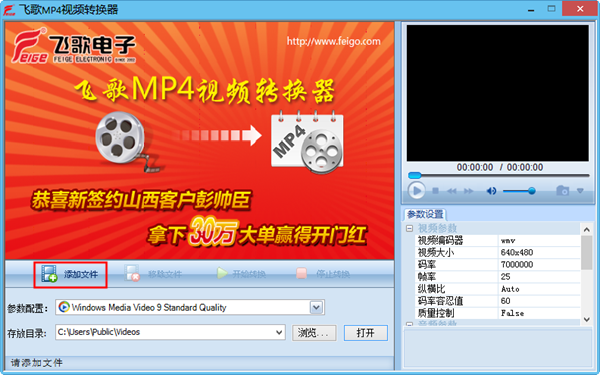Start conversion with the 开始转换 button

241,274
